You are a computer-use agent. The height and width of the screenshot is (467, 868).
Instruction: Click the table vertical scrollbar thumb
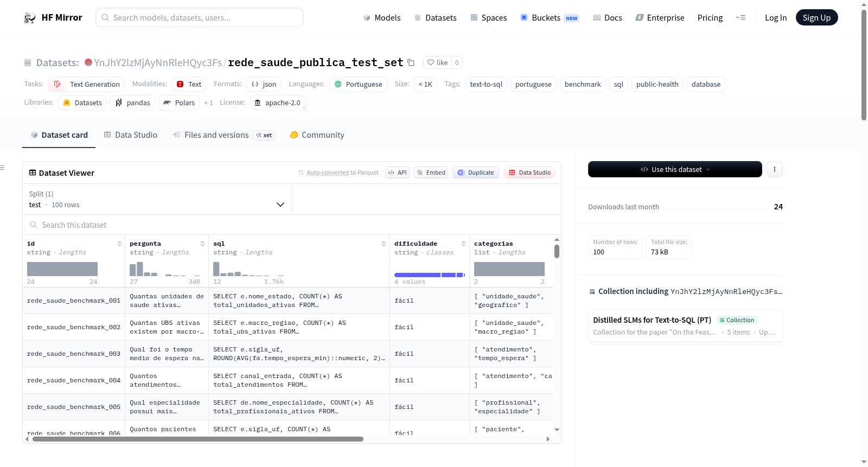557,251
